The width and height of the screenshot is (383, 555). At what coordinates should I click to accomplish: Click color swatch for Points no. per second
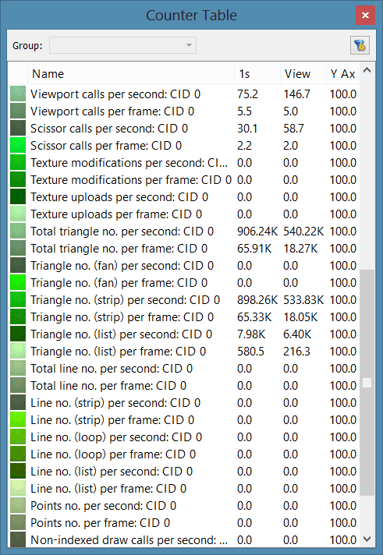(x=18, y=506)
